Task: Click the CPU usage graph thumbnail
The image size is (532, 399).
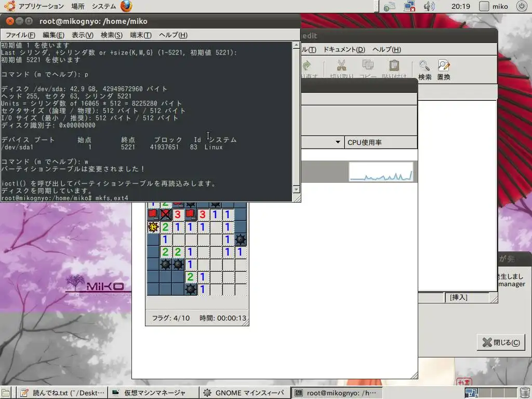Action: point(381,171)
